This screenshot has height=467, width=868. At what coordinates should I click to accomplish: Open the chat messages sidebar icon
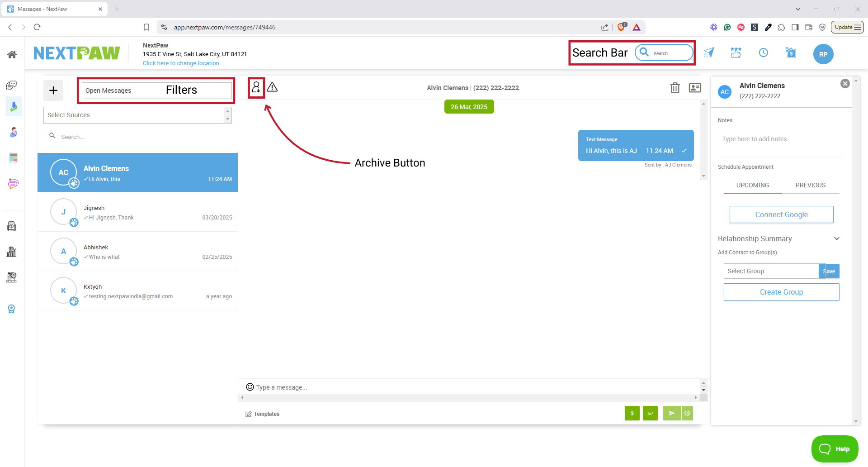click(x=12, y=85)
